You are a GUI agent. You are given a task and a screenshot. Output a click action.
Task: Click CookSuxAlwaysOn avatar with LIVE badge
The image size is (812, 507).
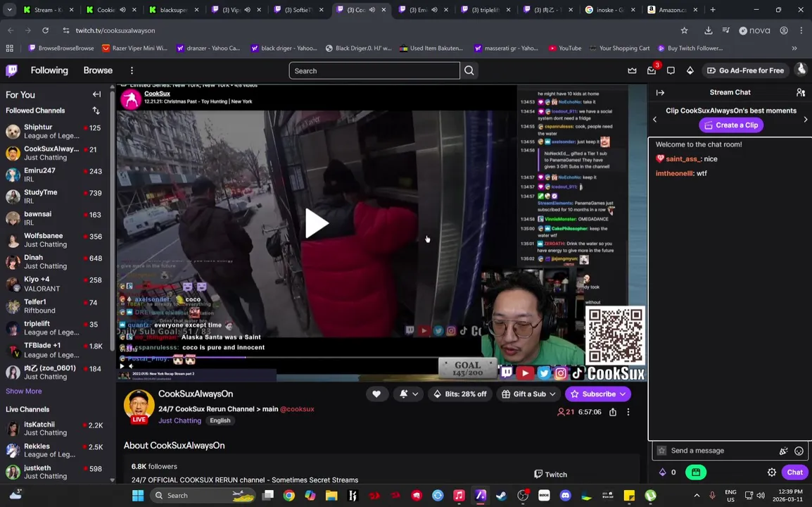click(139, 406)
